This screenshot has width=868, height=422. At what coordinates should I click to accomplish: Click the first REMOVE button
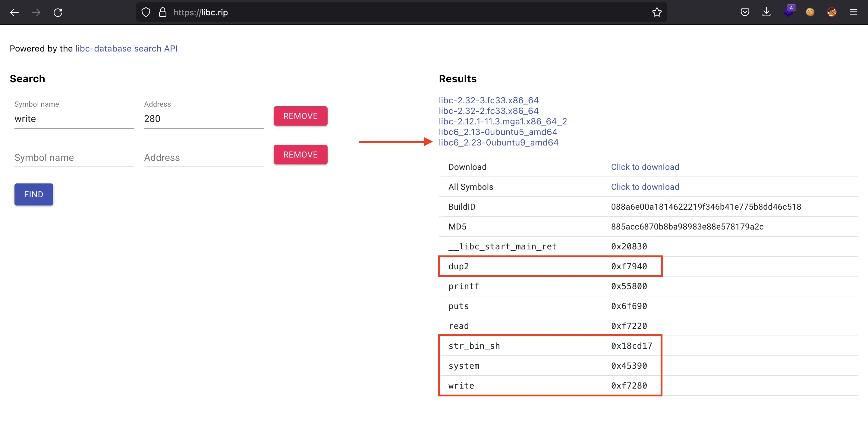(x=300, y=116)
